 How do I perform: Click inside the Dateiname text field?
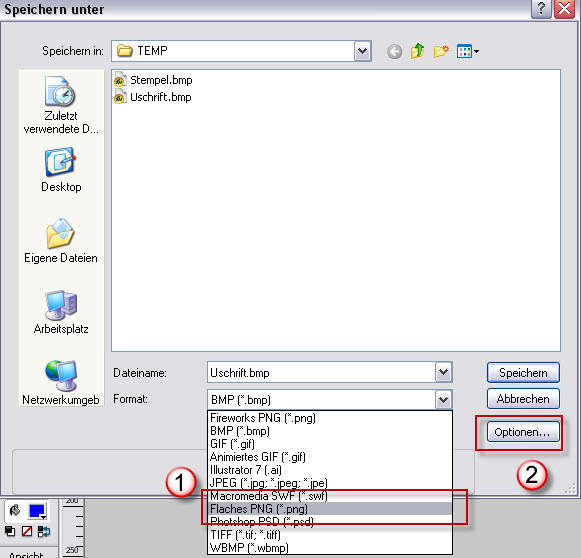coord(322,372)
